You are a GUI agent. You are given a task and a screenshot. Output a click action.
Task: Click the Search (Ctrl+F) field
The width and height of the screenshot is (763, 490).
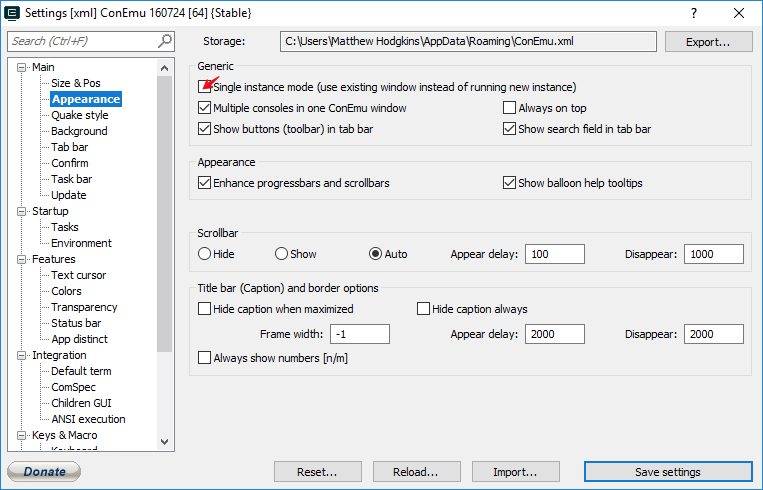click(x=82, y=41)
